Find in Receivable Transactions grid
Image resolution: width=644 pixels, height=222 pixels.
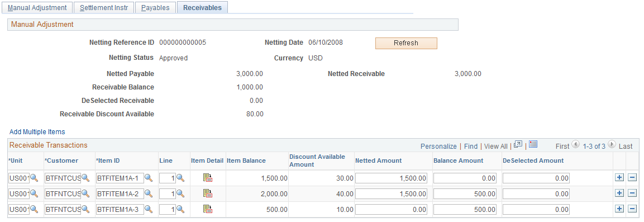point(471,147)
